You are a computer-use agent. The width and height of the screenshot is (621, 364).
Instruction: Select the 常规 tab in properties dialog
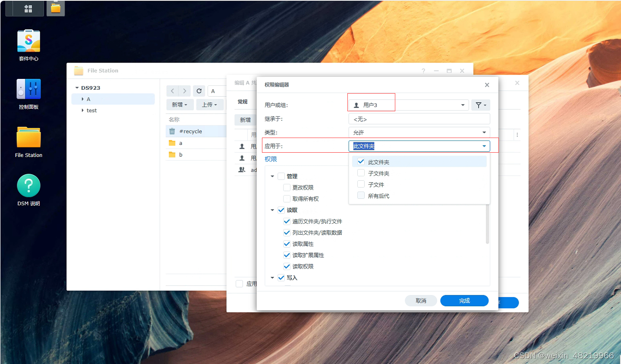[243, 102]
